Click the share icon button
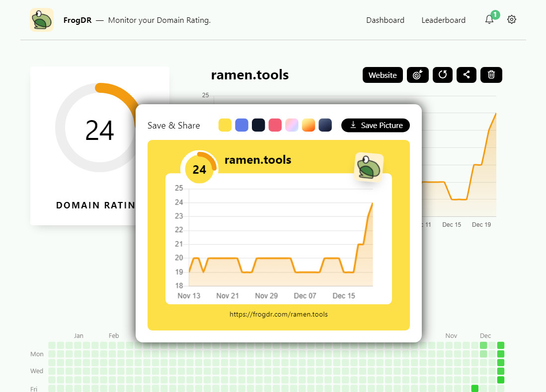The width and height of the screenshot is (546, 392). pos(466,75)
